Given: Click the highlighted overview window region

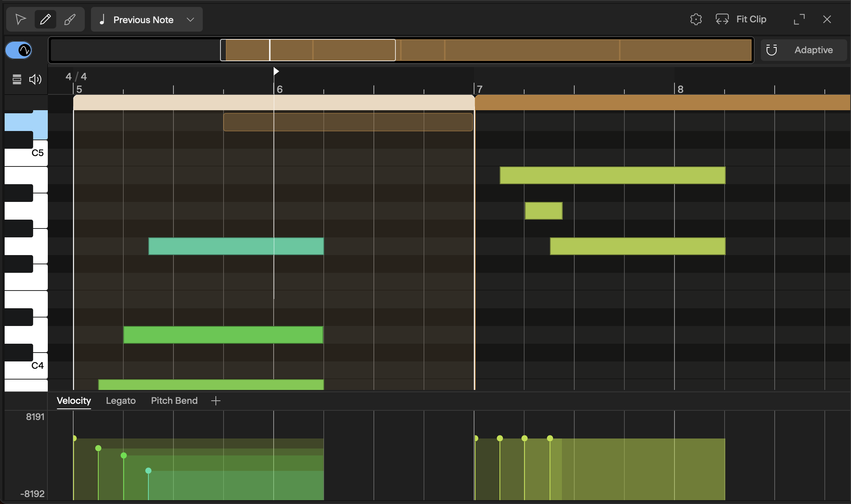Looking at the screenshot, I should click(308, 50).
